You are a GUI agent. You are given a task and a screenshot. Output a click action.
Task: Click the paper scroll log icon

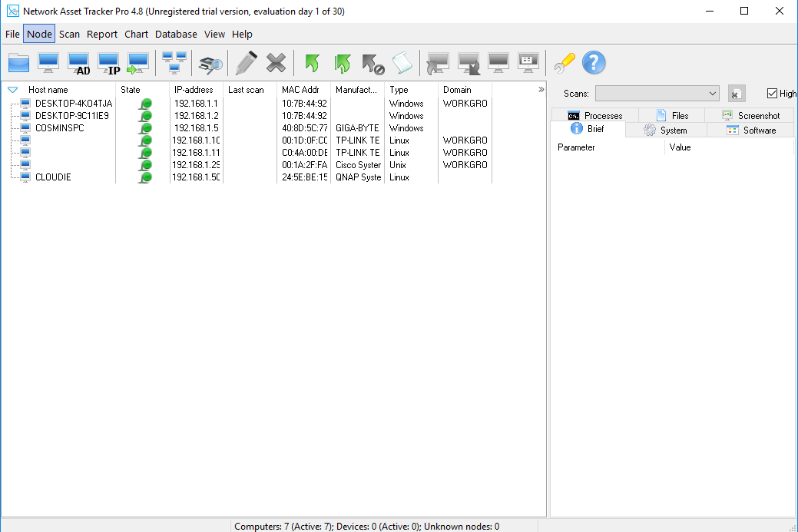point(402,63)
